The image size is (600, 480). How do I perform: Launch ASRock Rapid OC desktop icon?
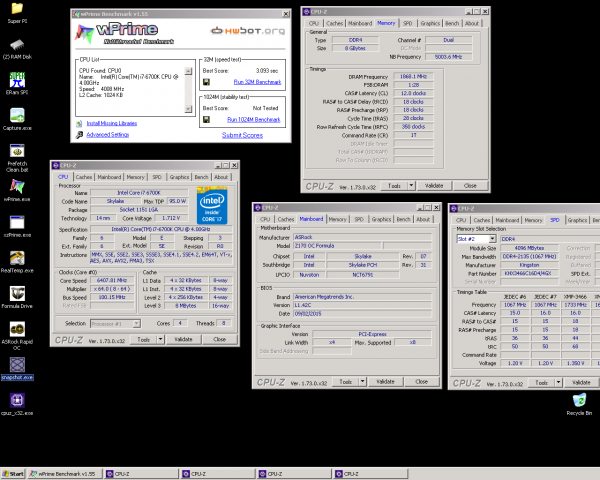click(17, 329)
